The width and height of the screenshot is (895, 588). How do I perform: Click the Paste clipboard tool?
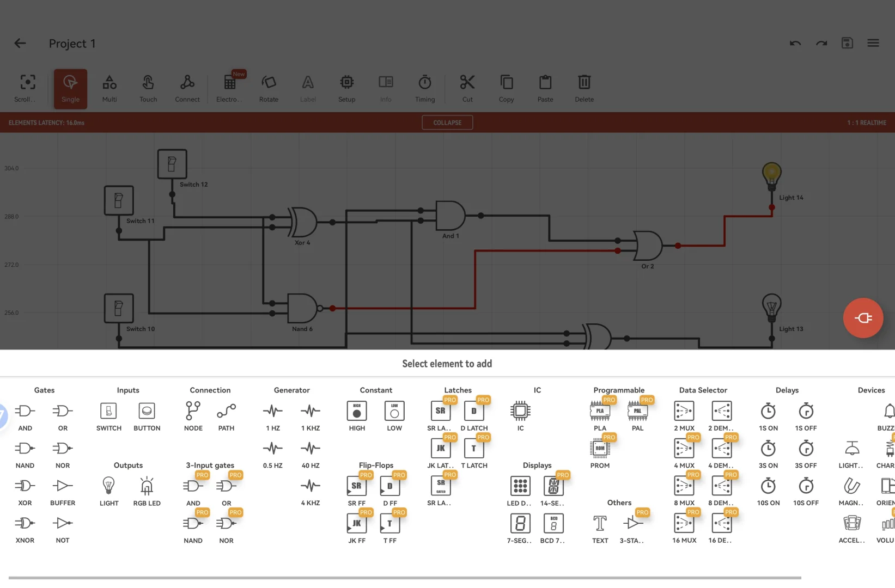click(x=545, y=88)
